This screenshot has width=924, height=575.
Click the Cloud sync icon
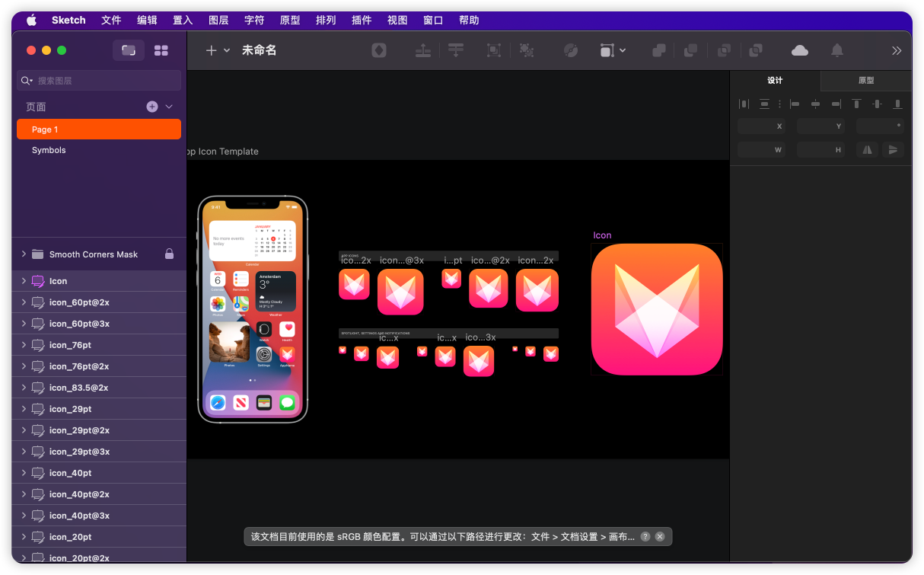tap(799, 50)
